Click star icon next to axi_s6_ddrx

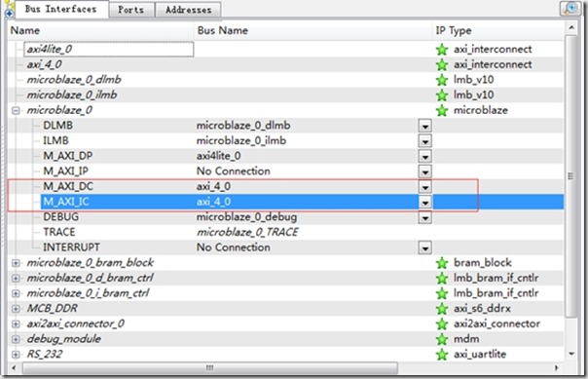(442, 309)
